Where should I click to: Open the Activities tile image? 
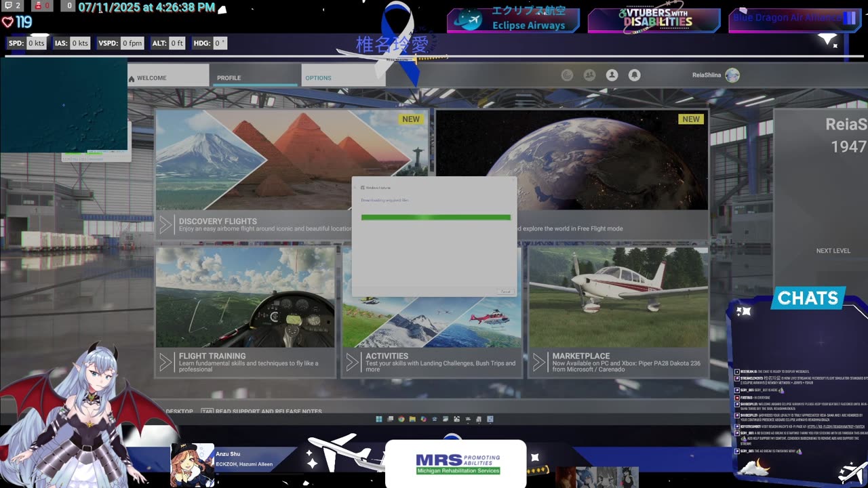click(432, 323)
